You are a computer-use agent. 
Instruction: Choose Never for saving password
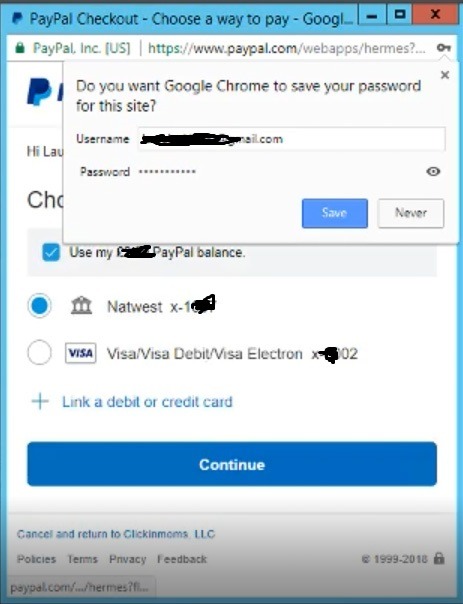click(x=411, y=213)
